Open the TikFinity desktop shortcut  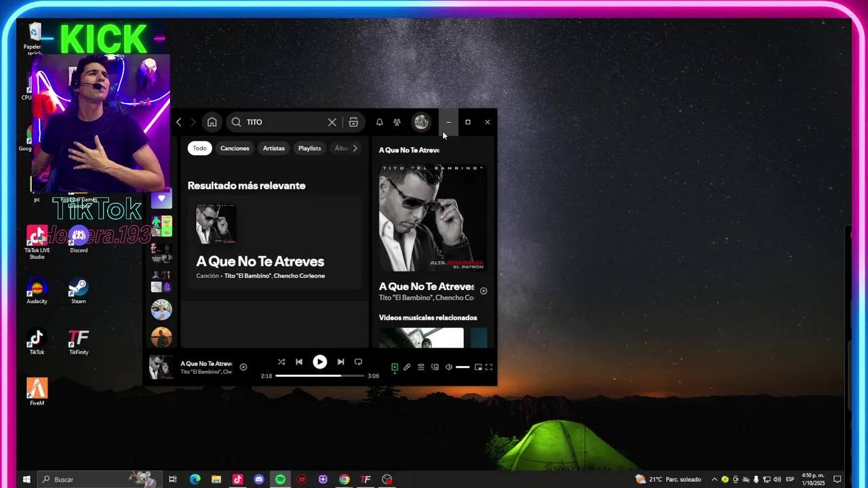(x=79, y=342)
